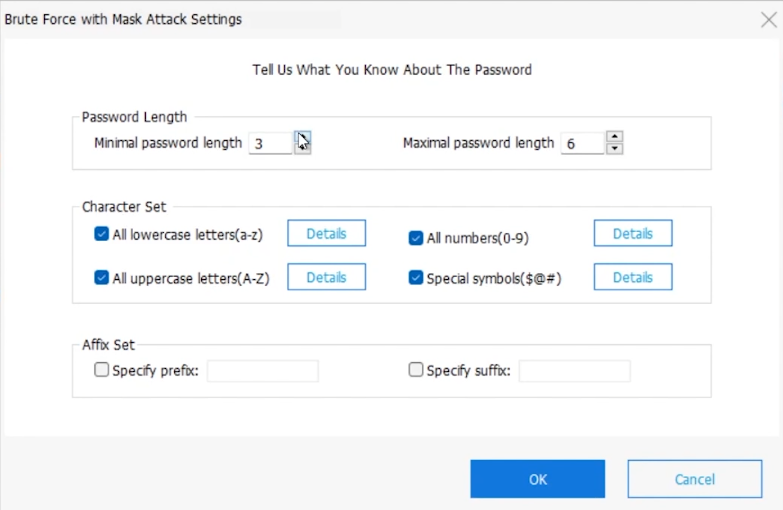Open Details for lowercase letters
Image resolution: width=783 pixels, height=510 pixels.
tap(326, 233)
